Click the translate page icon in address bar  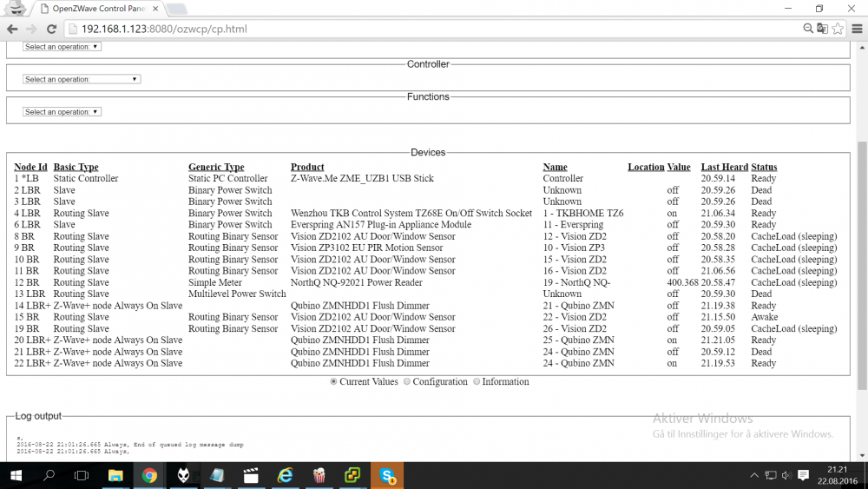(822, 29)
